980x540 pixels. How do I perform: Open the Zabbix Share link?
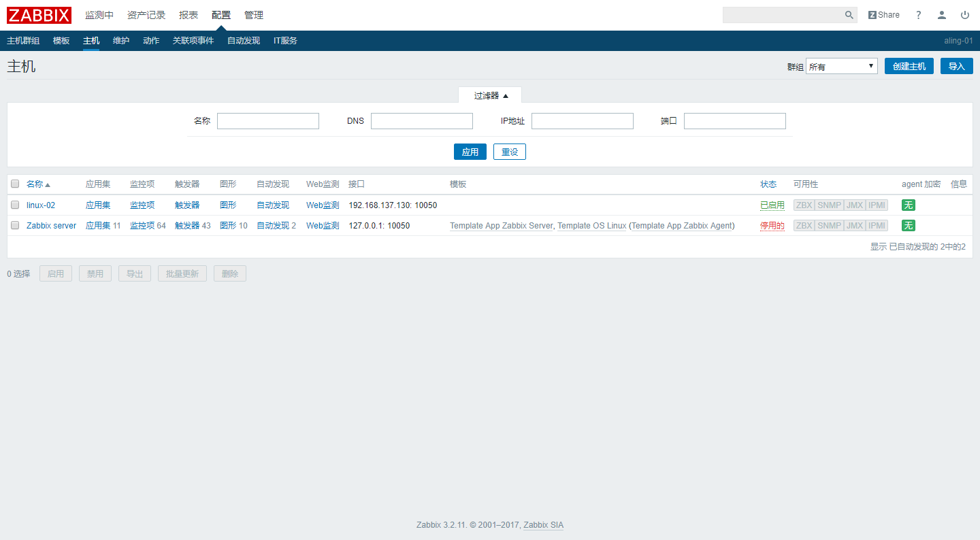[883, 15]
